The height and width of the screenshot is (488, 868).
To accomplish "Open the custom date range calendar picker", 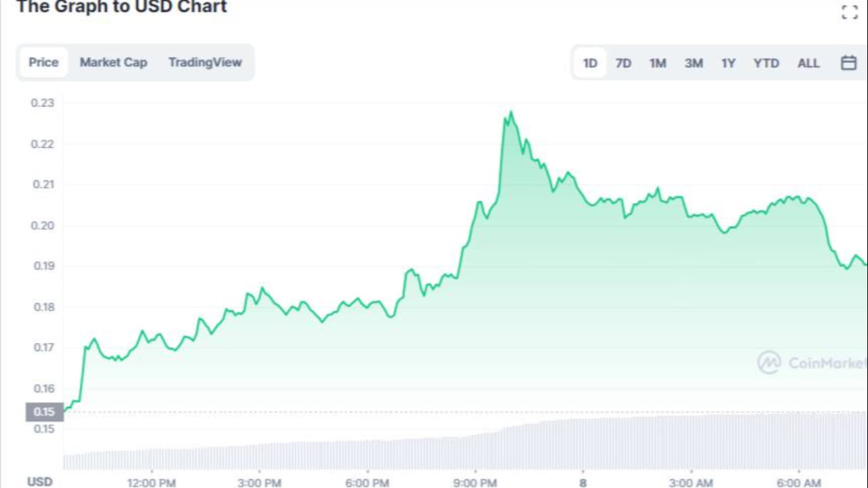I will (848, 62).
